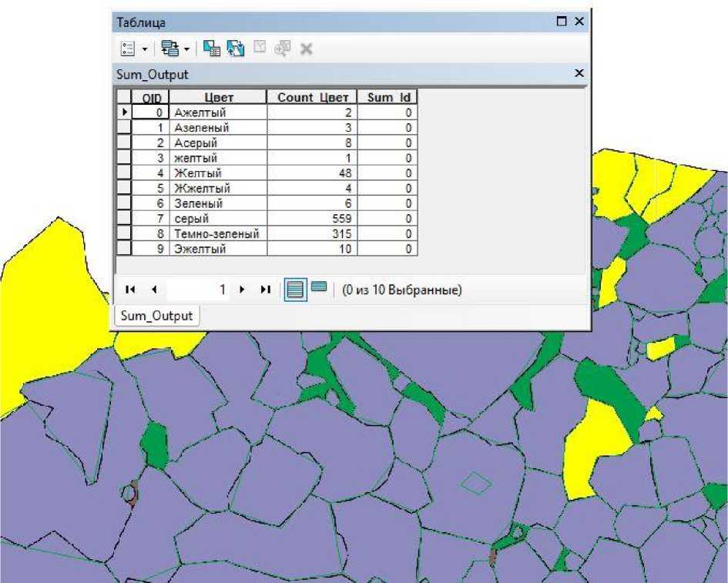This screenshot has width=728, height=583.
Task: Expand the Table Options dropdown arrow
Action: coord(145,49)
